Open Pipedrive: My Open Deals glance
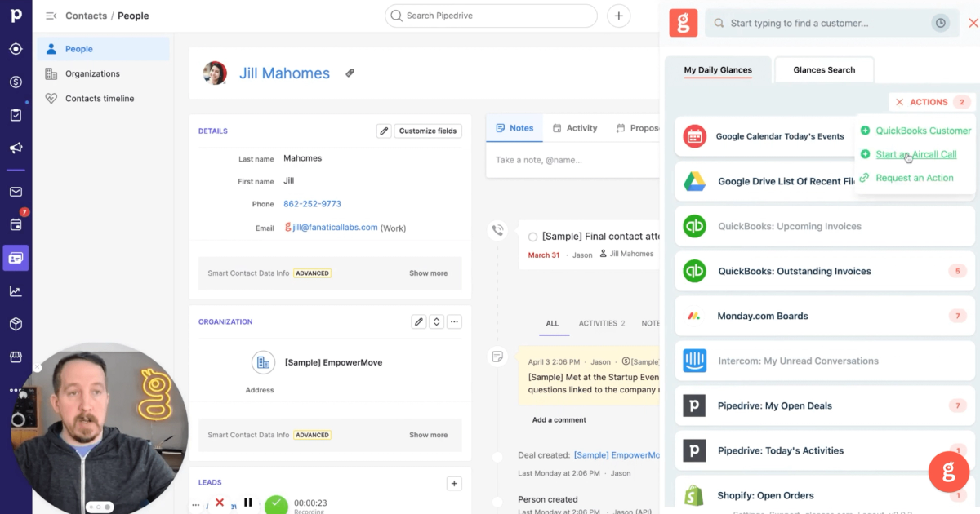This screenshot has width=980, height=514. coord(824,405)
